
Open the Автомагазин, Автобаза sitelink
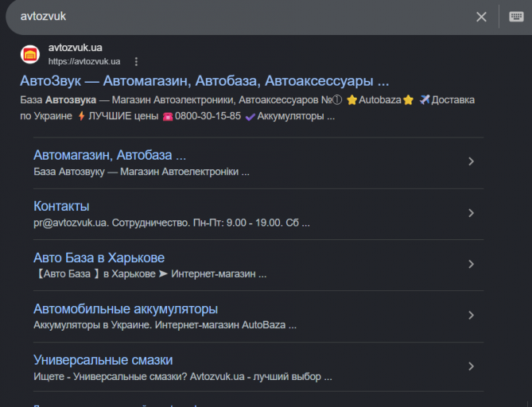pyautogui.click(x=110, y=155)
